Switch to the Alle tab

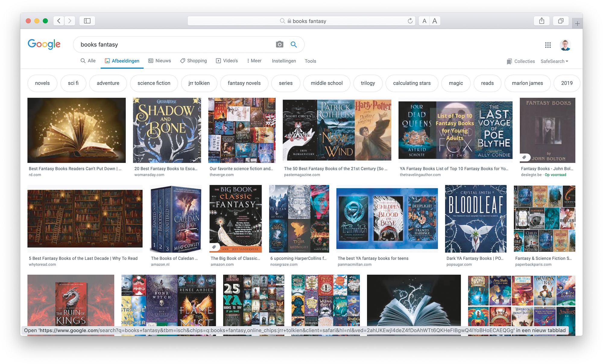coord(88,61)
